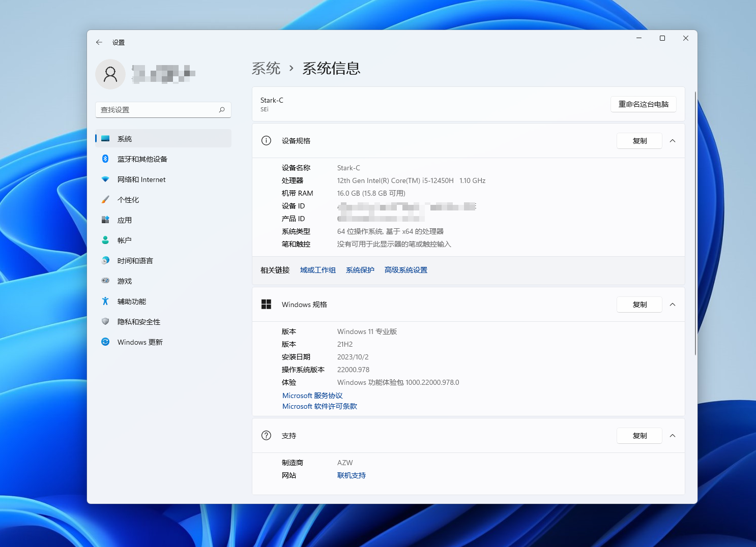Open 帐户 settings in sidebar

click(163, 240)
